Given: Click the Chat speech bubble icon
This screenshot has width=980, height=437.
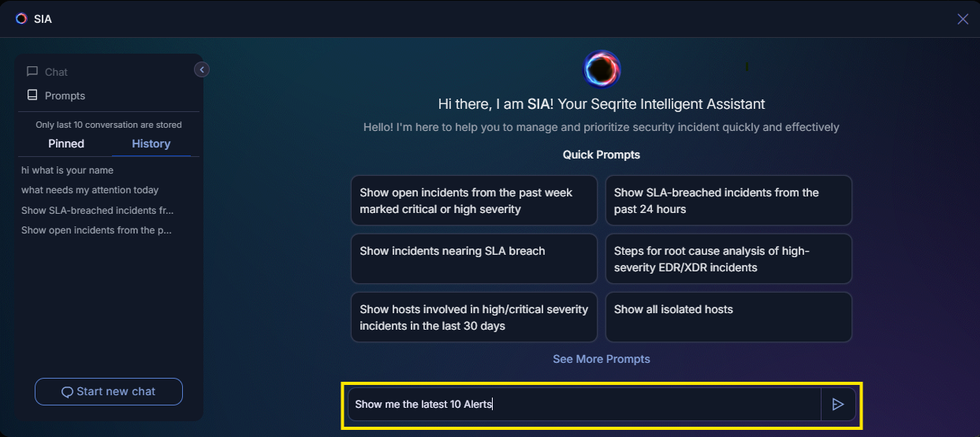Looking at the screenshot, I should tap(32, 72).
